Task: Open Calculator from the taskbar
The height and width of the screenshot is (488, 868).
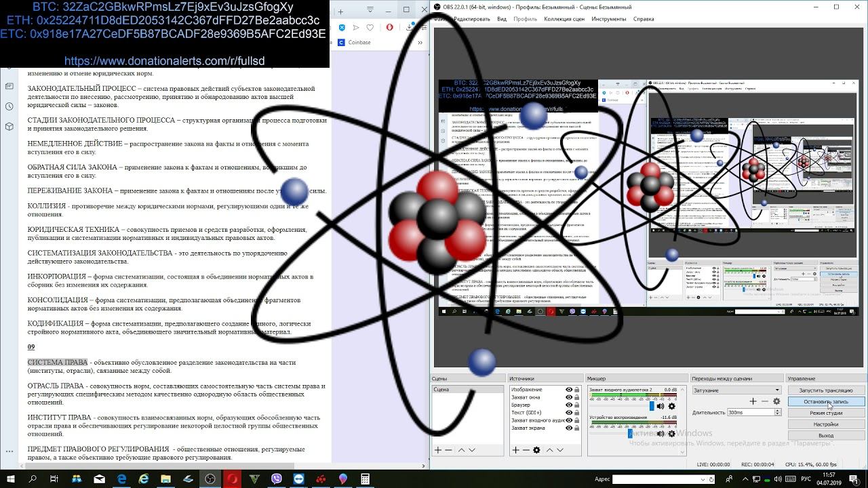Action: pos(366,479)
